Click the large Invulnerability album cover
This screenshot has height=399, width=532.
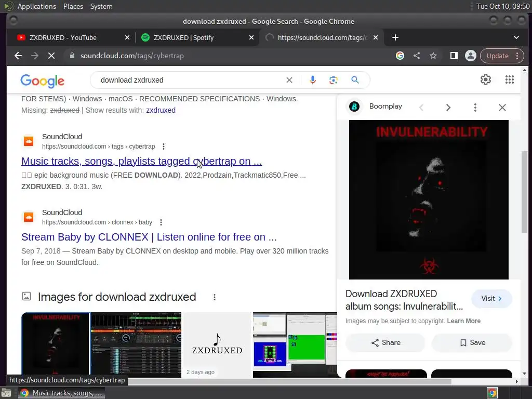(429, 199)
